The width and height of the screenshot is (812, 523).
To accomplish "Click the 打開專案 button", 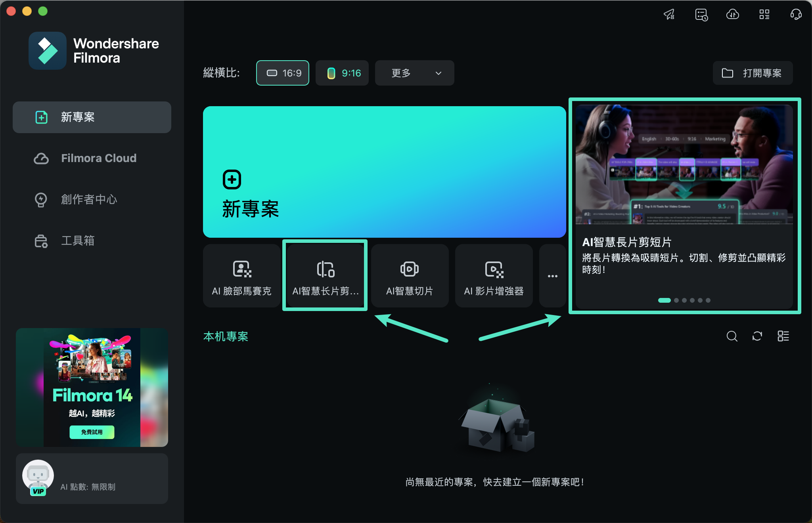I will [753, 73].
